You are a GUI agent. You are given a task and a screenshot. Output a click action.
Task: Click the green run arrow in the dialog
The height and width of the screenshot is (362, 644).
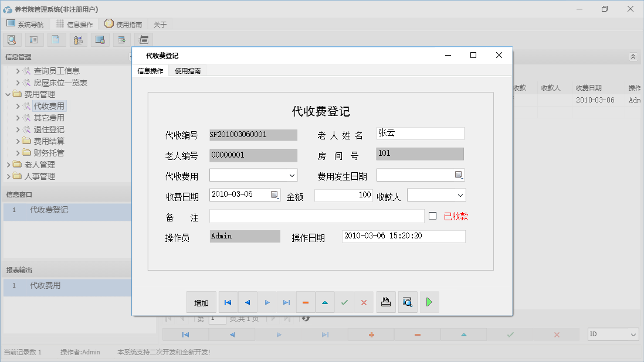pos(429,302)
